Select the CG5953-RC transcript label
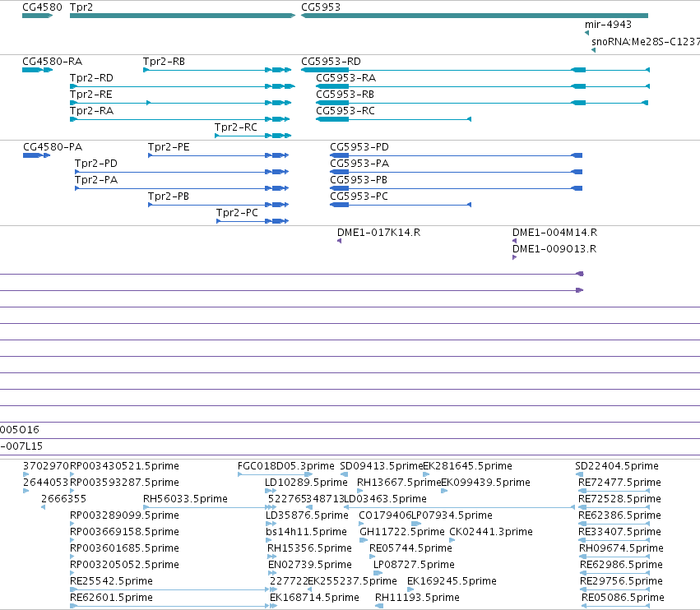This screenshot has height=610, width=700. click(345, 111)
